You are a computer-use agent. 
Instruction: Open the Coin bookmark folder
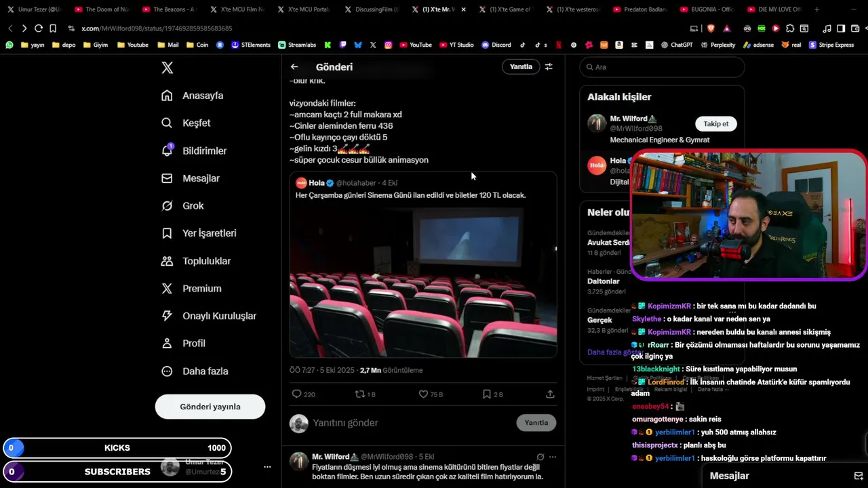pyautogui.click(x=197, y=45)
